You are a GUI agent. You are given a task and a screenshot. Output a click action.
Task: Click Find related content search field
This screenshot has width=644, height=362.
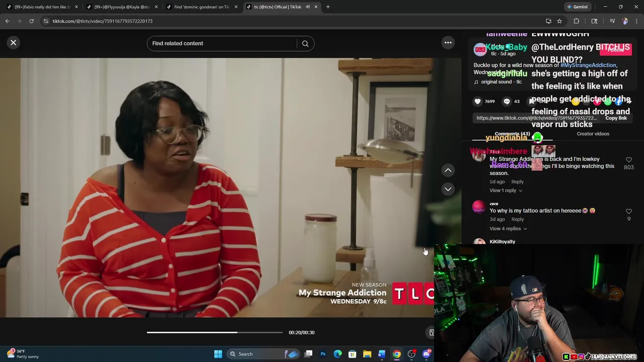click(x=222, y=44)
